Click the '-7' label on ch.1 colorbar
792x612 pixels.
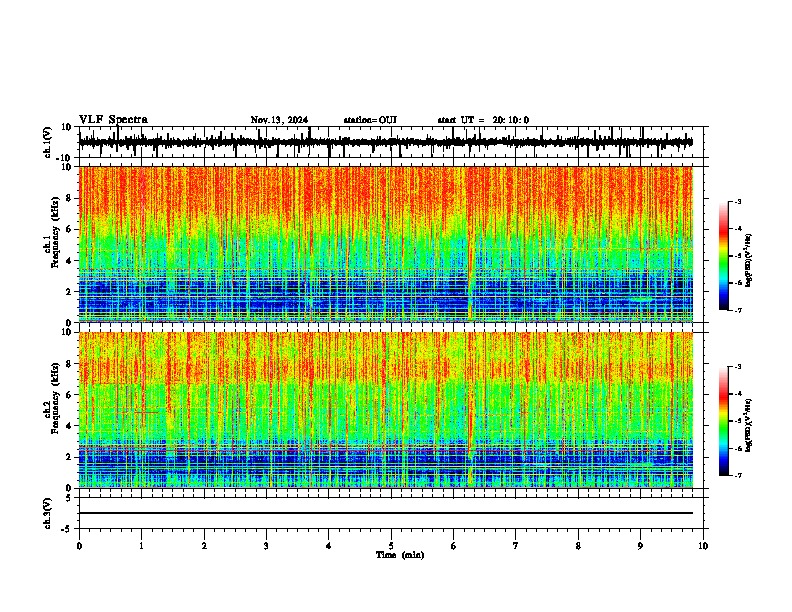click(738, 310)
